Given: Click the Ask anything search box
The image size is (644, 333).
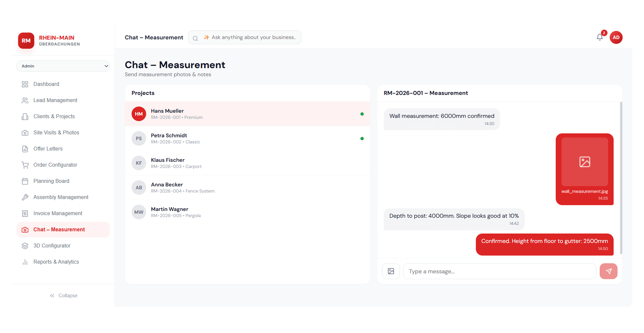Looking at the screenshot, I should pyautogui.click(x=244, y=38).
